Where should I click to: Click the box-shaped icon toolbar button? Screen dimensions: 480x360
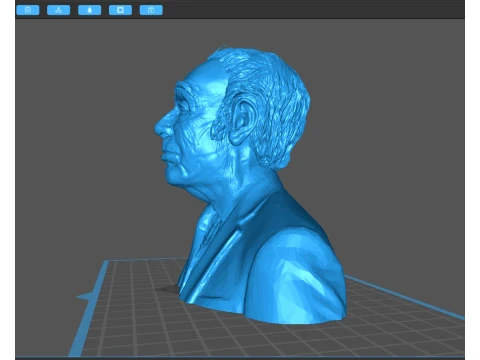[151, 10]
